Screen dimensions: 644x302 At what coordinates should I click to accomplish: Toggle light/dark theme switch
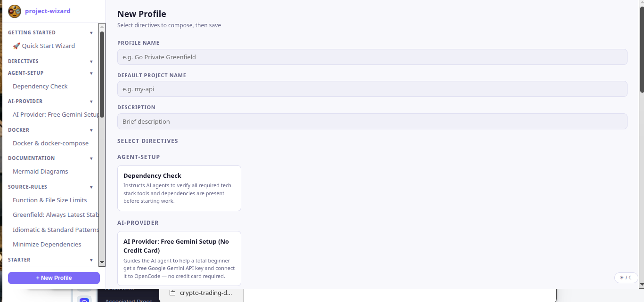[x=626, y=278]
